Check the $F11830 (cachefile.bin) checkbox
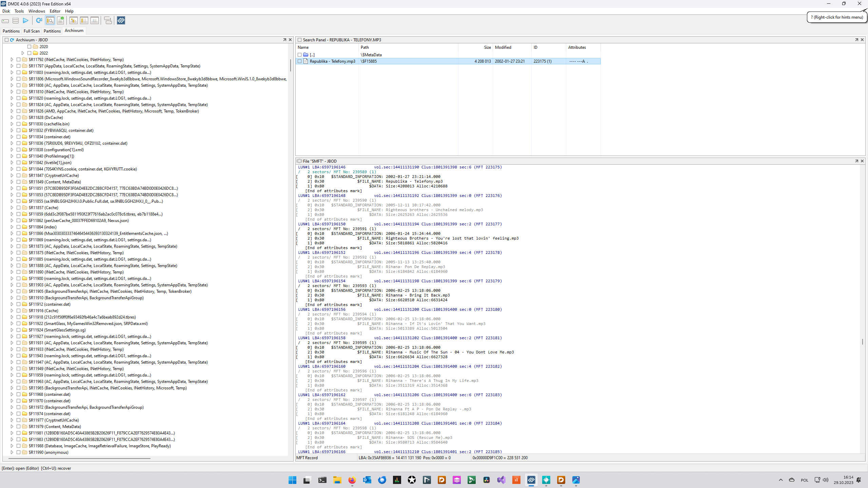Viewport: 868px width, 488px height. point(19,124)
